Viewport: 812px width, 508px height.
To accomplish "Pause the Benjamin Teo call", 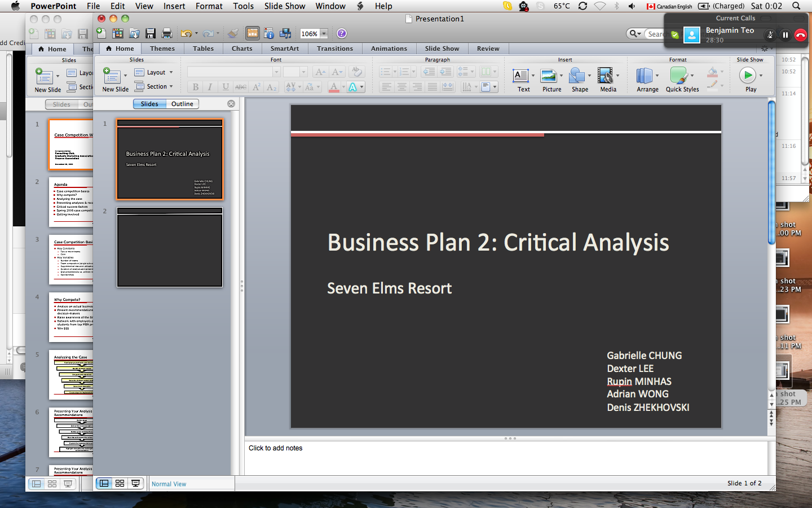I will [785, 35].
